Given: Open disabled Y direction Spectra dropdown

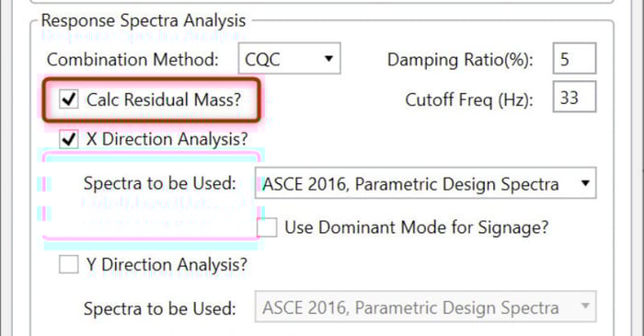Looking at the screenshot, I should coord(425,307).
